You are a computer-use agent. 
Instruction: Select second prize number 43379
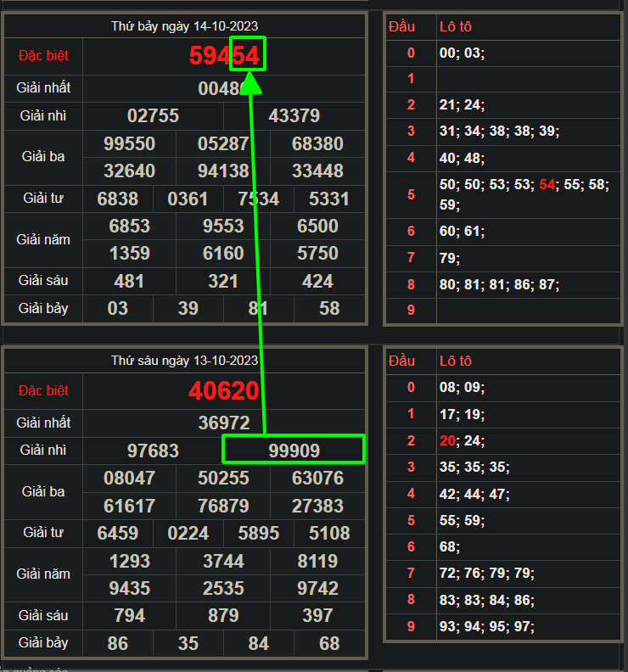pos(294,115)
